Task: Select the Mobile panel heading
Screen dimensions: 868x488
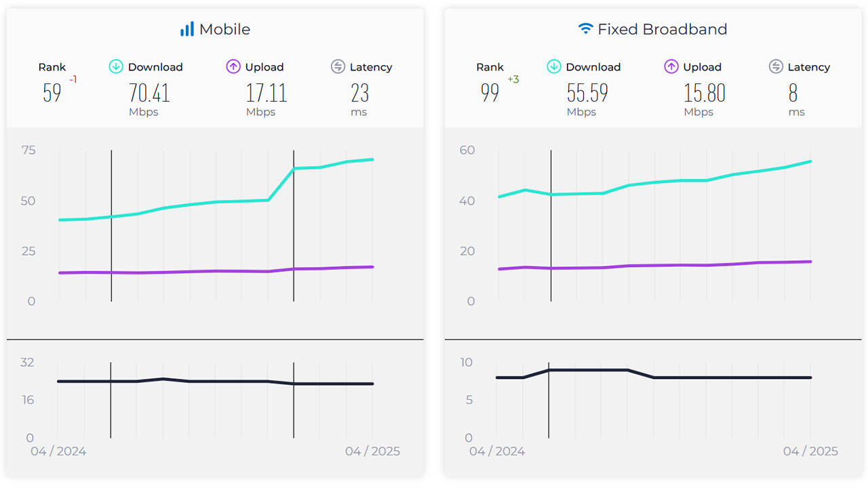Action: pyautogui.click(x=224, y=29)
